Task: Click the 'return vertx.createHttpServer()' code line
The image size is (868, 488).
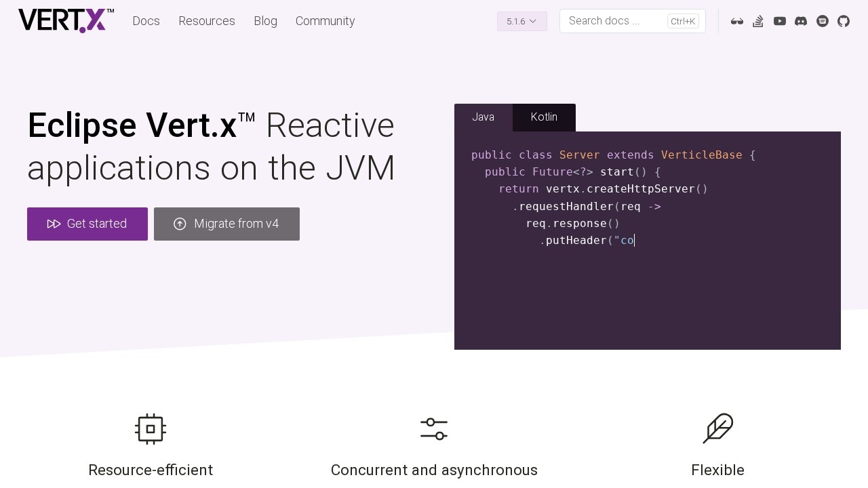Action: [x=604, y=189]
